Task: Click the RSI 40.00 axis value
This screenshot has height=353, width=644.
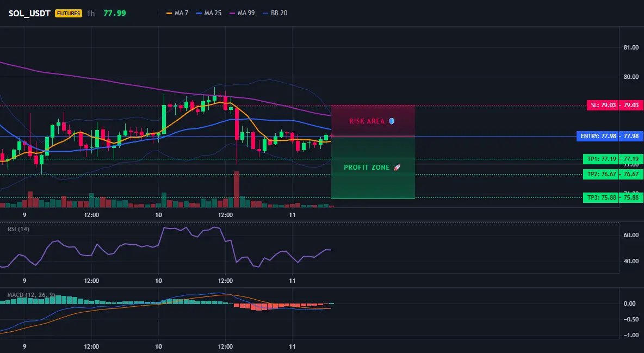Action: (x=631, y=261)
